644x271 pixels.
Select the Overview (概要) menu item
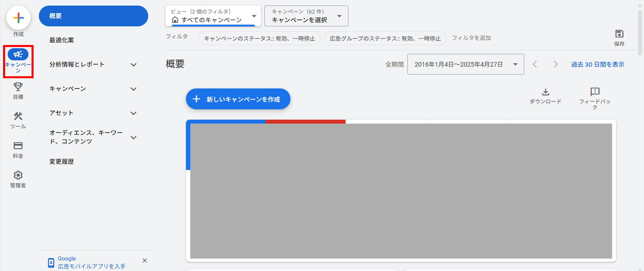[93, 16]
